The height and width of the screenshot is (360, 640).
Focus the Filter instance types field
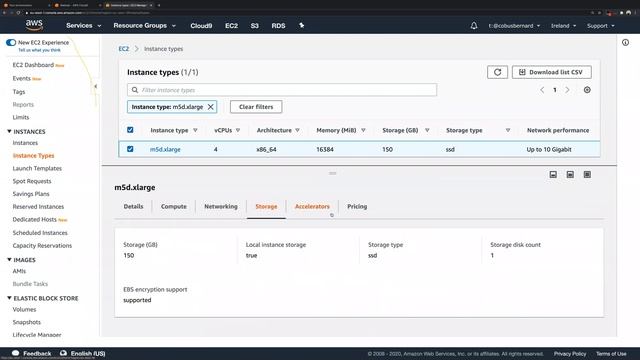282,90
